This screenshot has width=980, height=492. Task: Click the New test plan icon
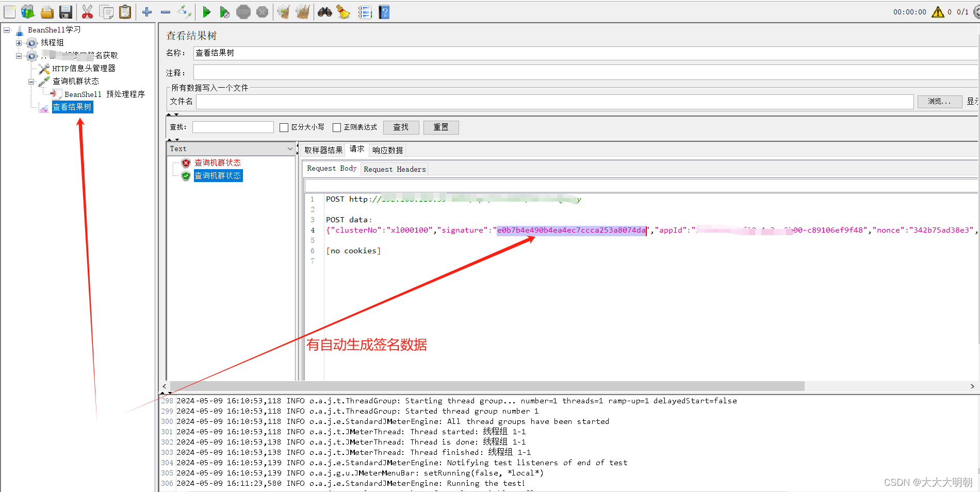(10, 12)
